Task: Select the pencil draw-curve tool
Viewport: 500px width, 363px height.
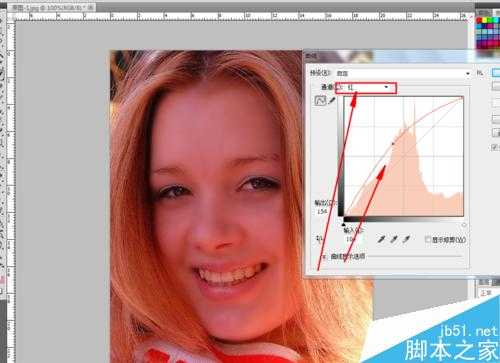Action: click(x=331, y=100)
